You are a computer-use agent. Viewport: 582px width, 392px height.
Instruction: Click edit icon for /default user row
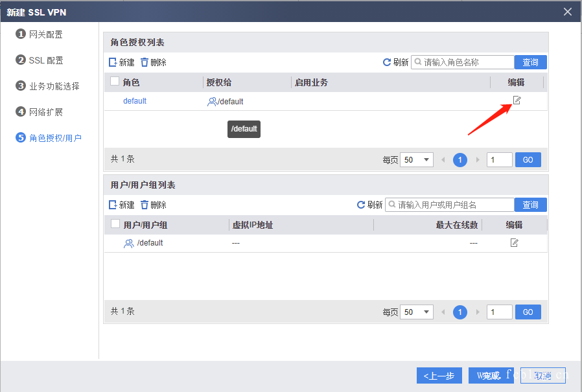coord(514,243)
